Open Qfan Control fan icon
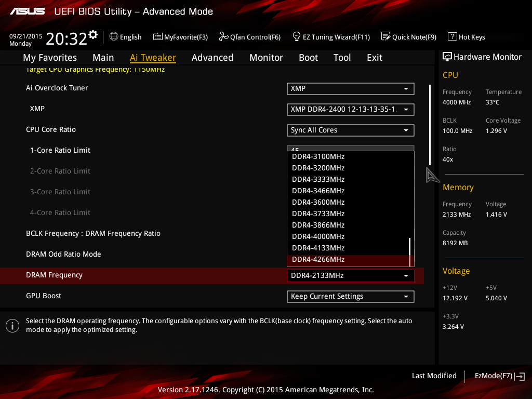 coord(223,36)
